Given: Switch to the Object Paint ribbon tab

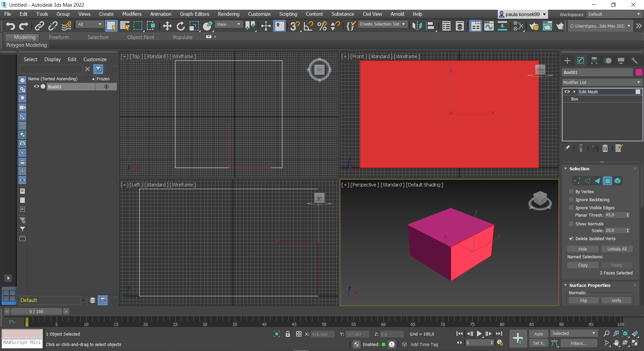Looking at the screenshot, I should pos(141,37).
